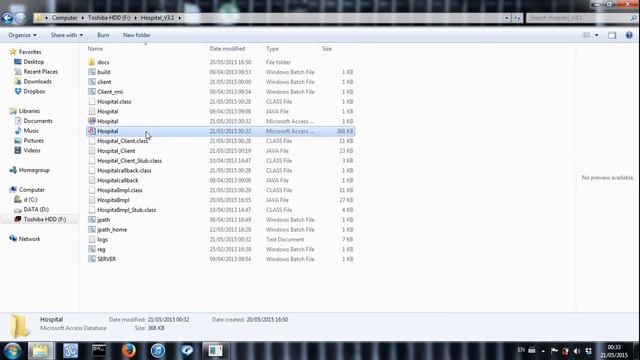Select the Hospital_Client.class file
The image size is (640, 360).
pyautogui.click(x=122, y=141)
